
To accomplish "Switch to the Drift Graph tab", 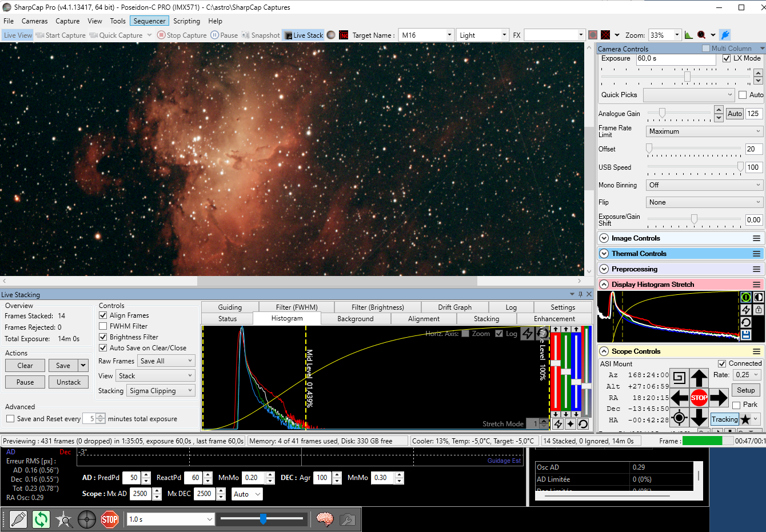I will point(454,307).
